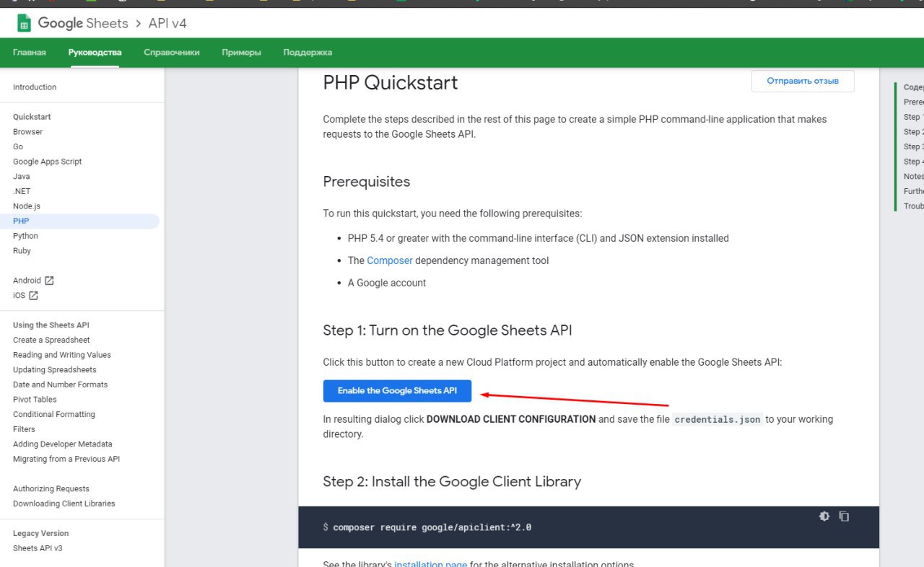Click the Отправить отзыв button
This screenshot has height=567, width=924.
click(x=803, y=82)
